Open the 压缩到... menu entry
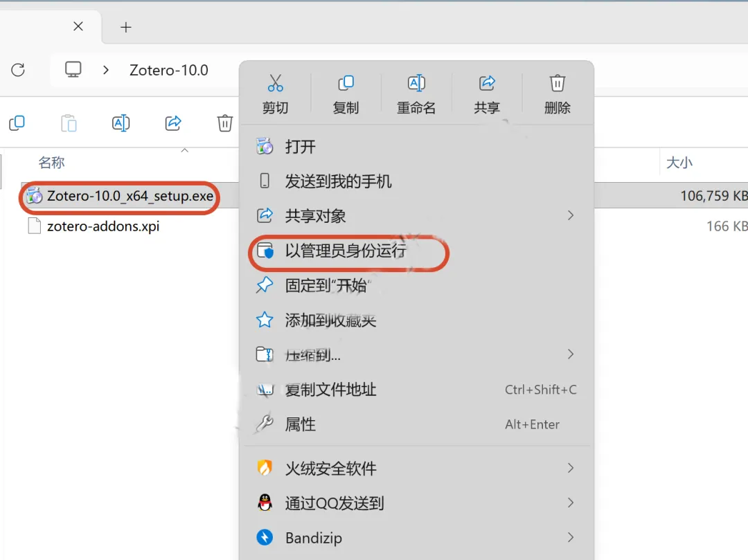This screenshot has height=560, width=748. click(x=418, y=355)
